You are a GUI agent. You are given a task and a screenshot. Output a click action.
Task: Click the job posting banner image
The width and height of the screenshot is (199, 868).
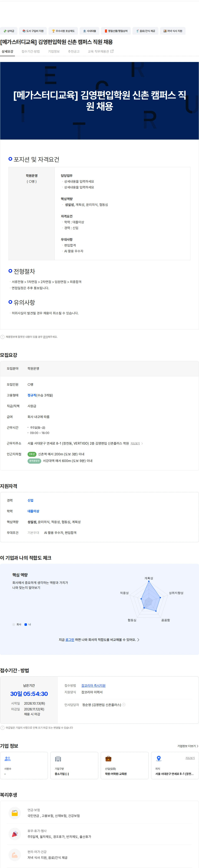click(x=99, y=101)
